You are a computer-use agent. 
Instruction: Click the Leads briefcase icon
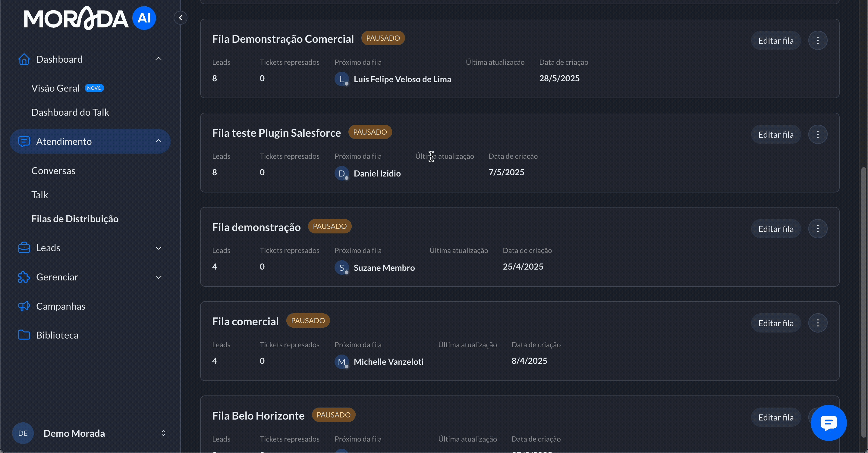coord(24,248)
